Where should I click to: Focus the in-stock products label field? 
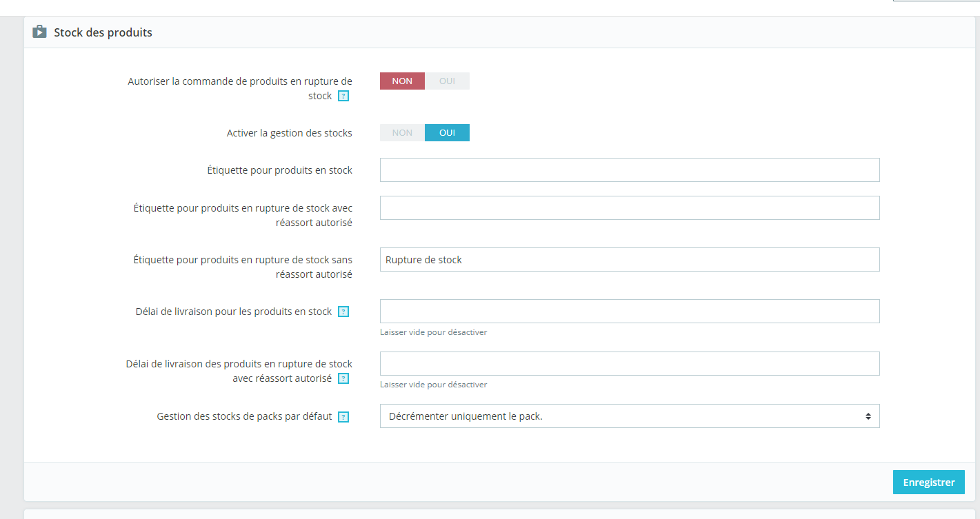[x=630, y=170]
